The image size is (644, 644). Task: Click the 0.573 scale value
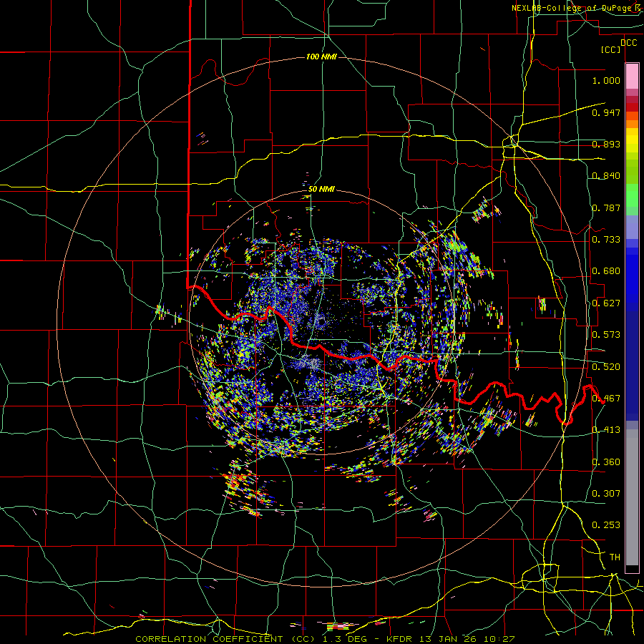click(606, 335)
